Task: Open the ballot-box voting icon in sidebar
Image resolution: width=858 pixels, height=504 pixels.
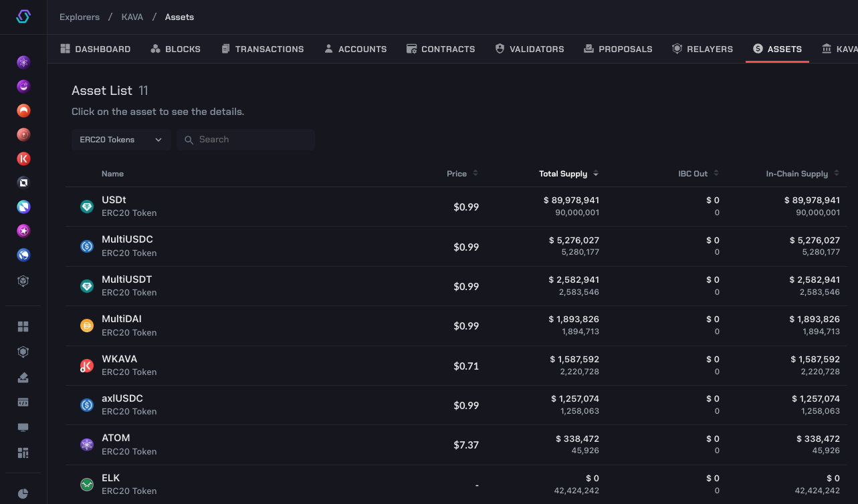Action: coord(23,377)
